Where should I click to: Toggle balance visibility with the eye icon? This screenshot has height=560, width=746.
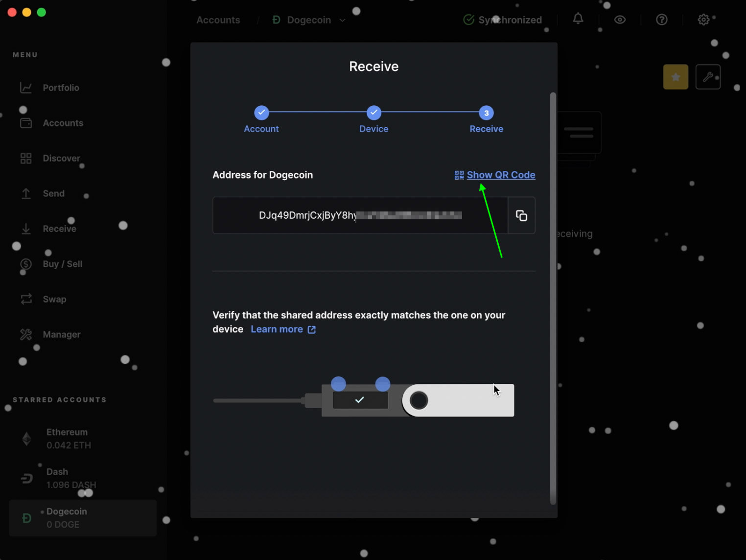[620, 20]
